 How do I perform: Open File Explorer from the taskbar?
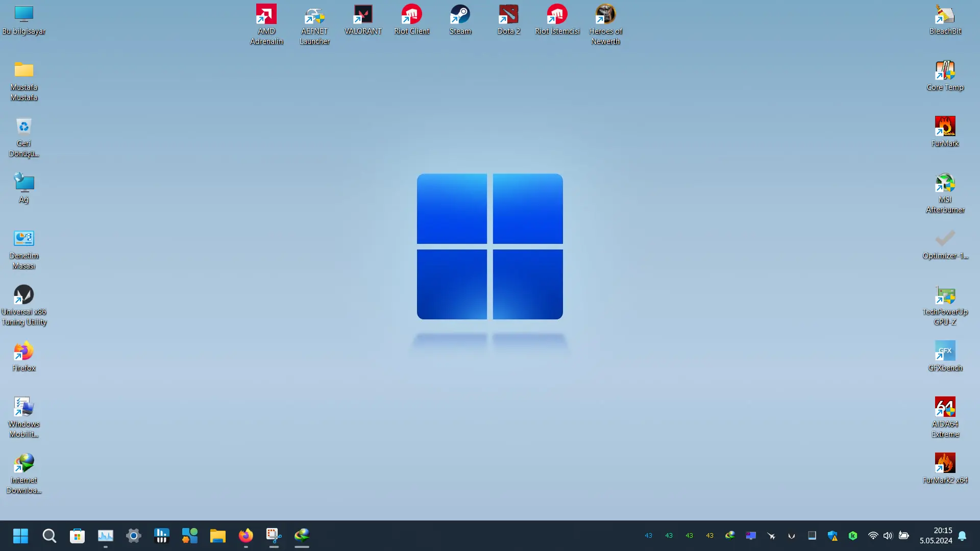tap(217, 536)
